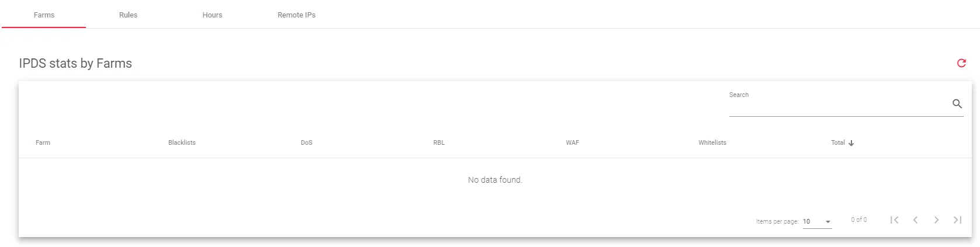980x247 pixels.
Task: Select the Hours tab
Action: tap(212, 15)
